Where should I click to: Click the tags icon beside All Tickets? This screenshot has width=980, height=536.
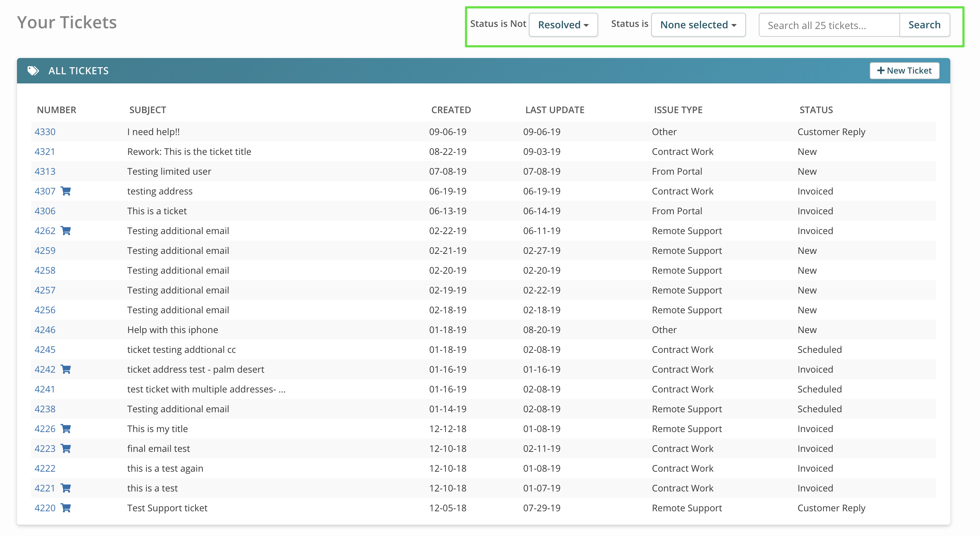click(x=33, y=71)
